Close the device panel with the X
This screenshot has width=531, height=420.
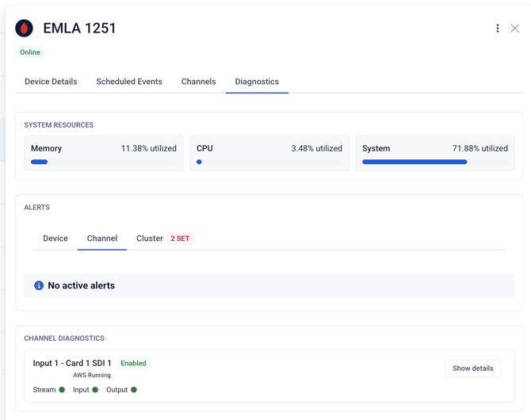[514, 28]
